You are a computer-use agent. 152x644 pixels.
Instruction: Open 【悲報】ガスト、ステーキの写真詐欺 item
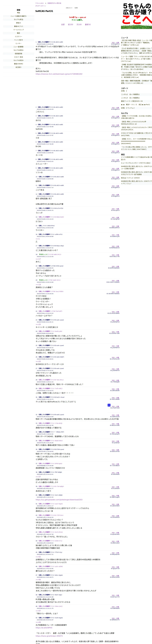point(137,141)
